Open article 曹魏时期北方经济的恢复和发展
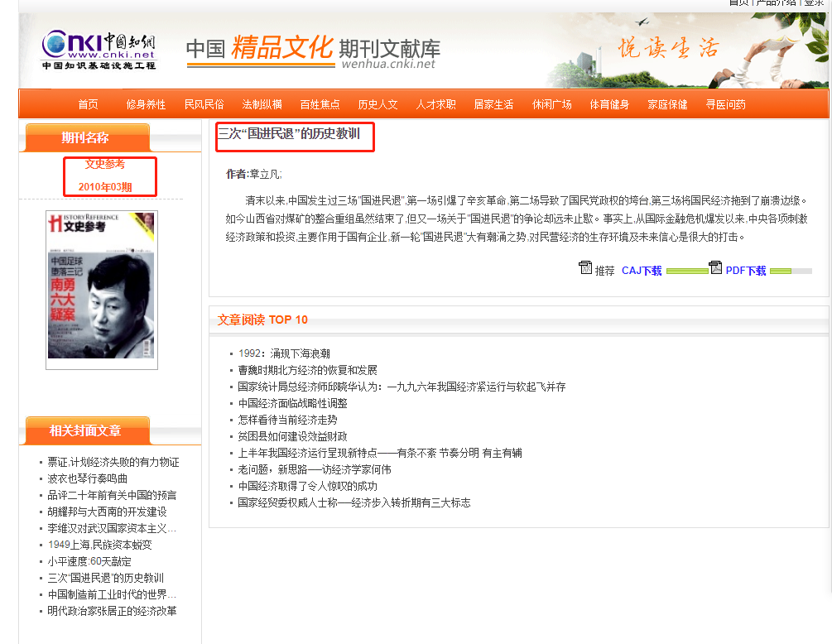832x644 pixels. 307,370
